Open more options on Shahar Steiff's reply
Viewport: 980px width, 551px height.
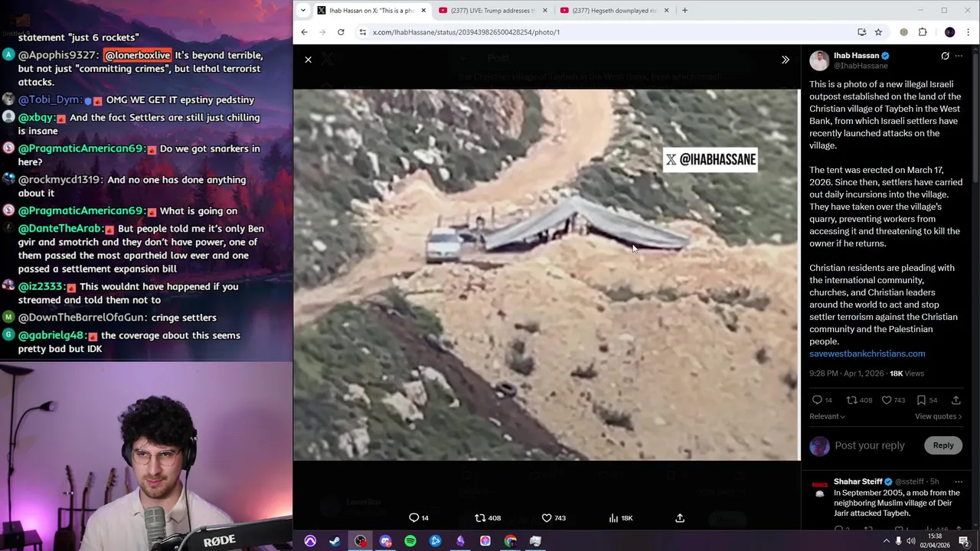pos(959,481)
